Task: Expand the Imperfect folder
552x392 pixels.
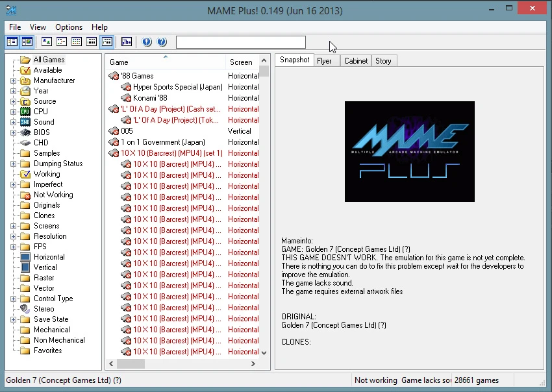Action: [x=14, y=184]
